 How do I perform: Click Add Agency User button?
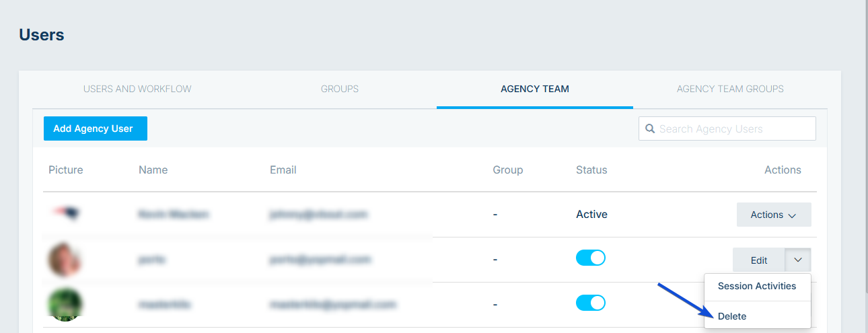(x=96, y=128)
